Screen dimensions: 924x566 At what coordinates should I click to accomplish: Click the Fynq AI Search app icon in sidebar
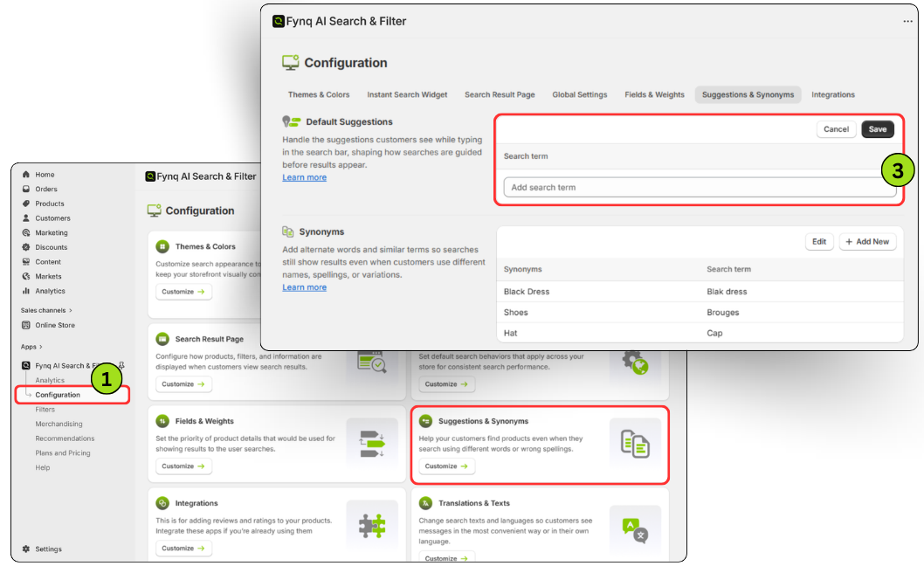coord(26,365)
